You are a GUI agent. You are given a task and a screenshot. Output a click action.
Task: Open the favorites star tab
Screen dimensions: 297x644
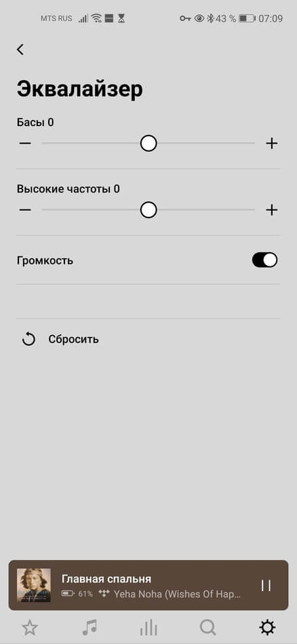click(30, 628)
